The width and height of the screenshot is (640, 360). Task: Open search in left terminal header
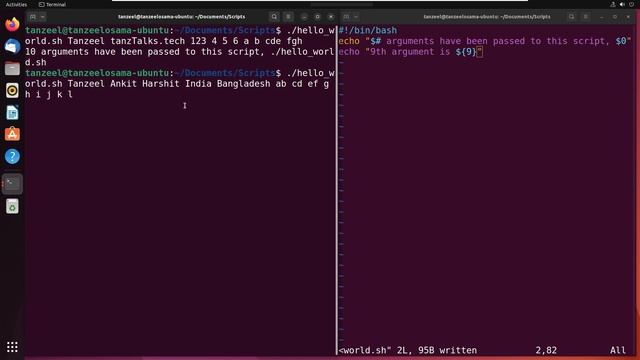274,17
